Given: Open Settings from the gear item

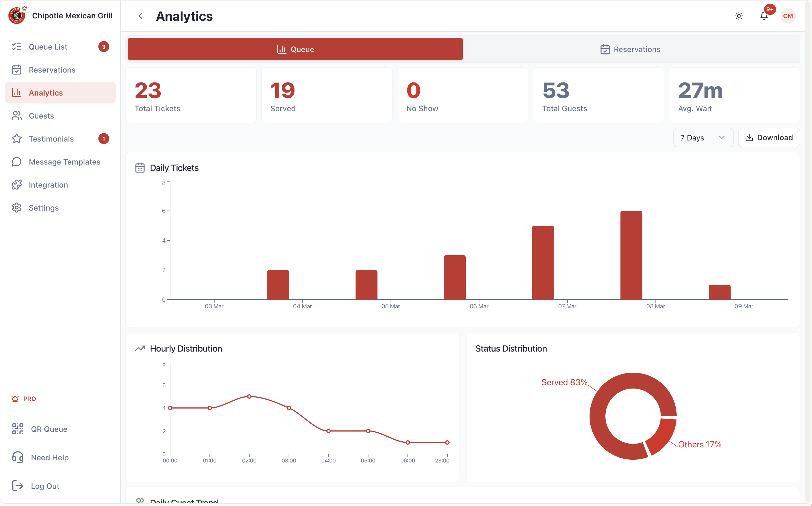Looking at the screenshot, I should click(x=44, y=208).
